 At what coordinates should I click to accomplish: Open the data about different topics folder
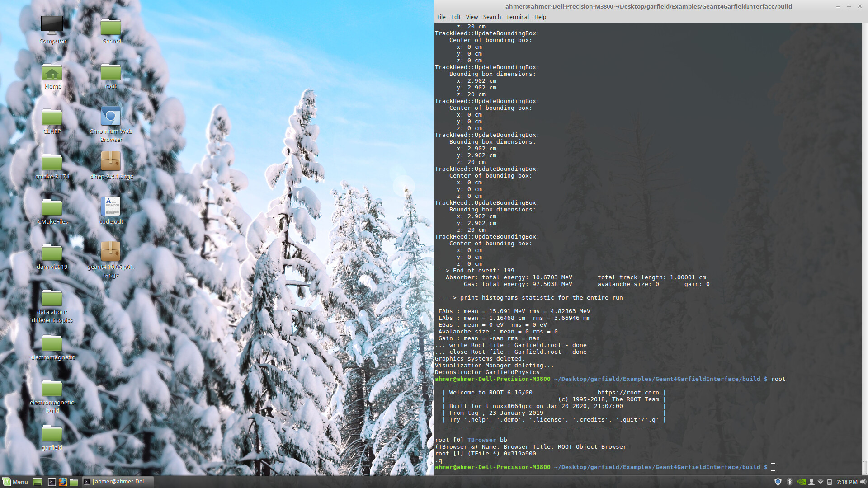pyautogui.click(x=52, y=306)
